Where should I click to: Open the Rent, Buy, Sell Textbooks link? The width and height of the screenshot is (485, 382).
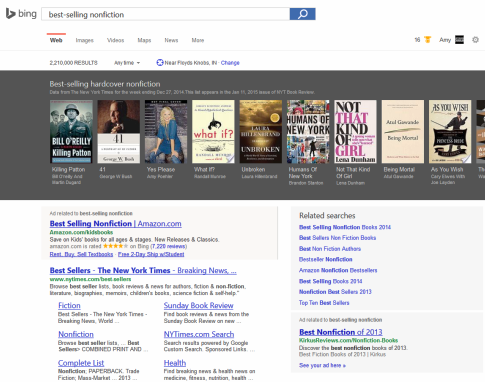pyautogui.click(x=81, y=254)
